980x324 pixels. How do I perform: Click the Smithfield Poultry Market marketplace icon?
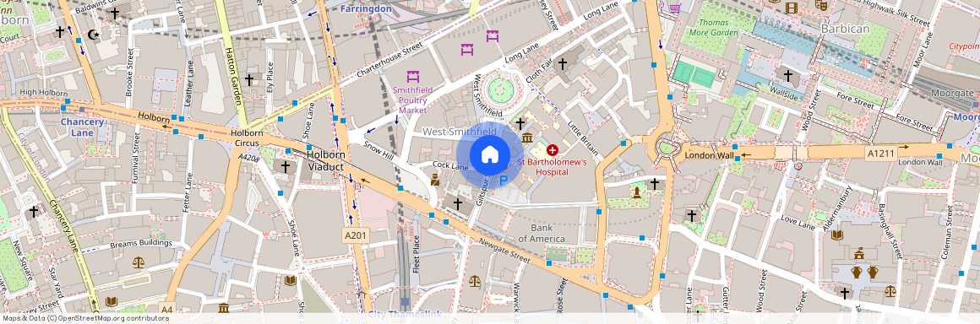[412, 78]
